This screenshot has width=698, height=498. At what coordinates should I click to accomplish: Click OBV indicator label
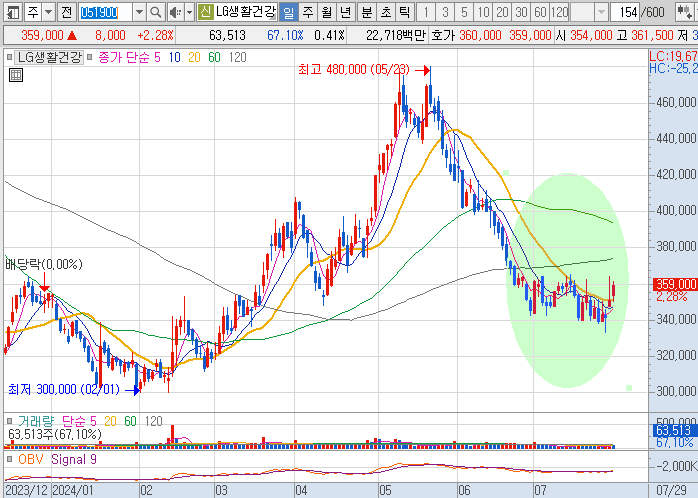30,459
